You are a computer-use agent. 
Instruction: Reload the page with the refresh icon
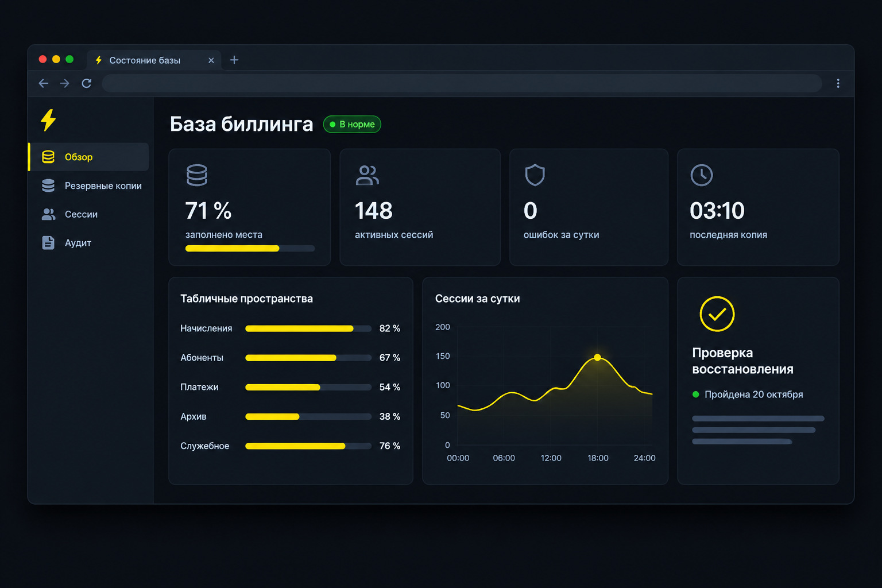tap(87, 83)
